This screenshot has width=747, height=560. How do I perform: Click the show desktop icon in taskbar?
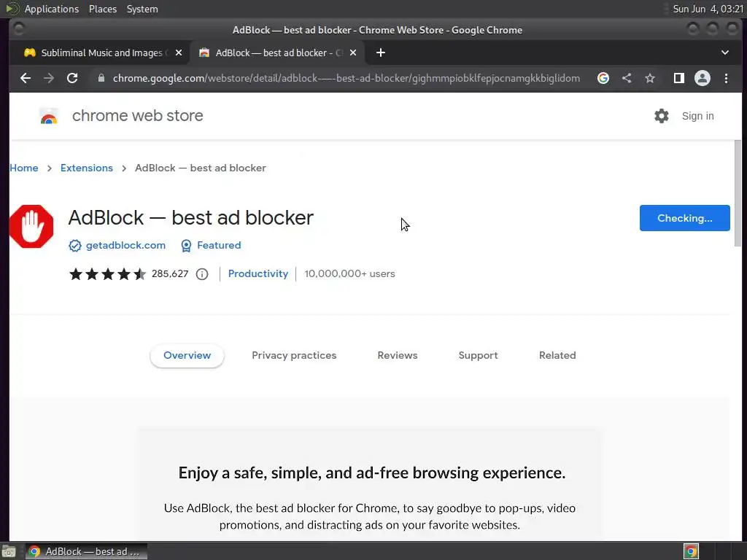(x=9, y=551)
